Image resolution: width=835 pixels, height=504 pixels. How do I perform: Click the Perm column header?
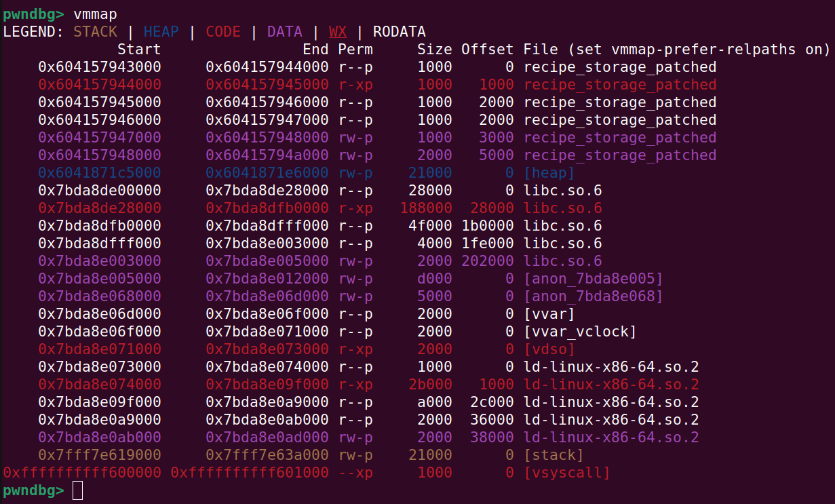[x=355, y=49]
